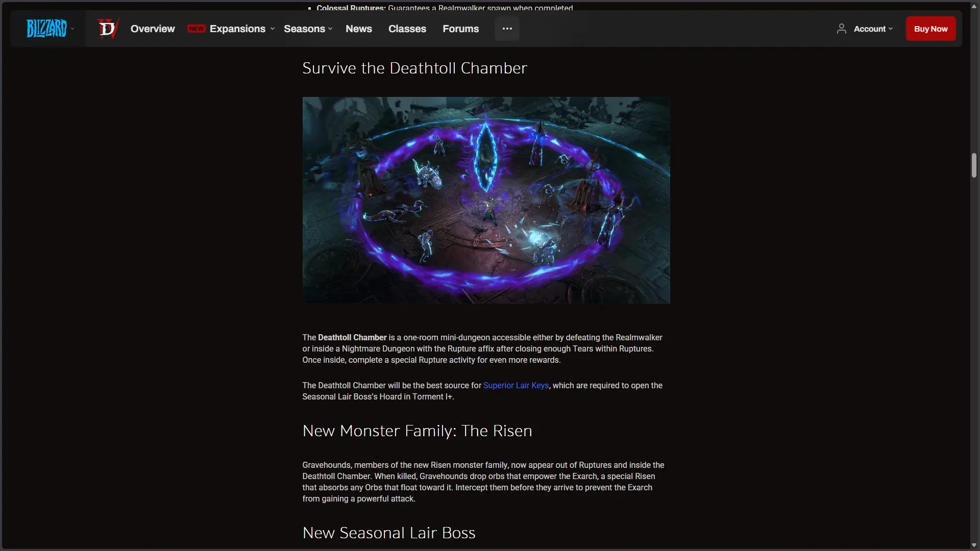The height and width of the screenshot is (551, 980).
Task: Click the Blizzard logo
Action: coord(46,29)
